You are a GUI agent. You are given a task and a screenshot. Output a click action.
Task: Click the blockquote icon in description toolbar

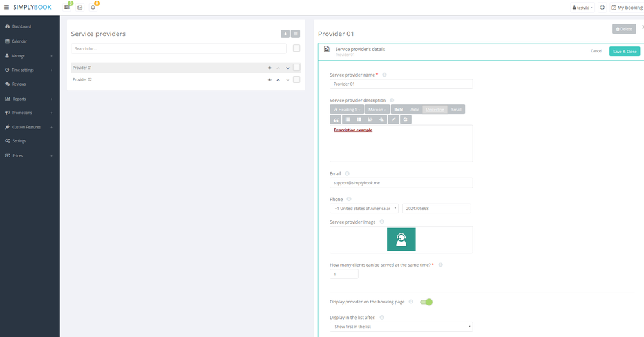coord(336,120)
